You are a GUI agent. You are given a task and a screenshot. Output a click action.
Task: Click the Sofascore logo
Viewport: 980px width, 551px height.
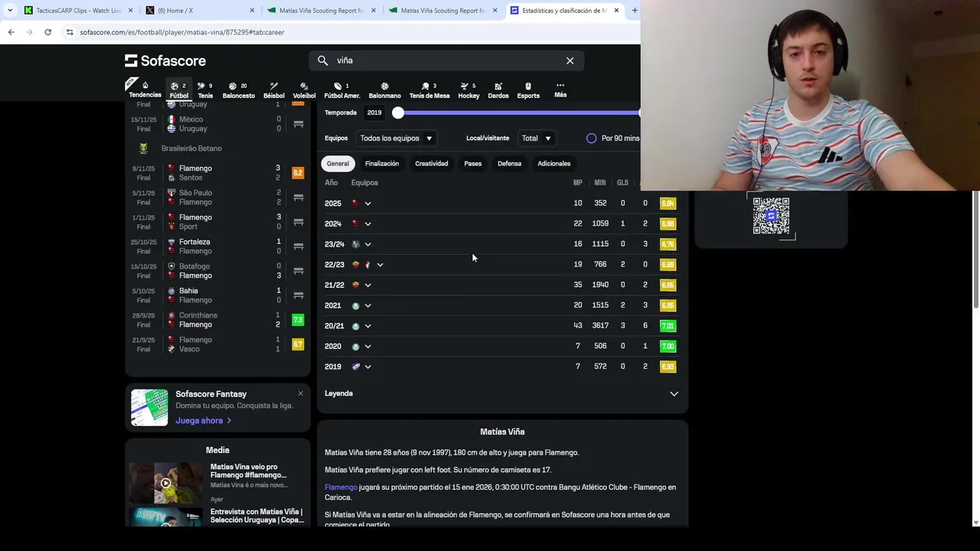(x=165, y=60)
